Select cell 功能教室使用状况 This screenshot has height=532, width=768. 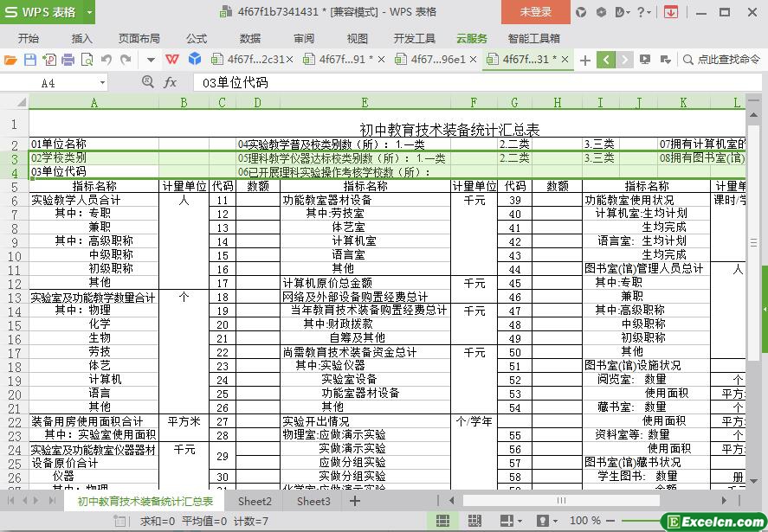point(646,200)
